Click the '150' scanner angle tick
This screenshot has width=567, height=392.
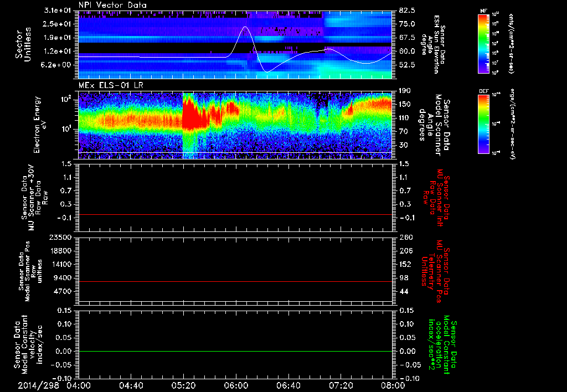point(405,104)
